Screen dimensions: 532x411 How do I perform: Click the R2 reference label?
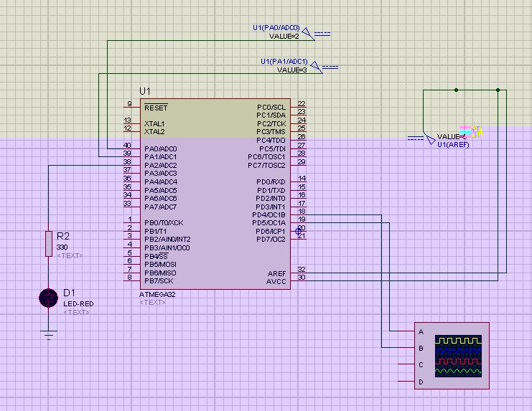[63, 236]
